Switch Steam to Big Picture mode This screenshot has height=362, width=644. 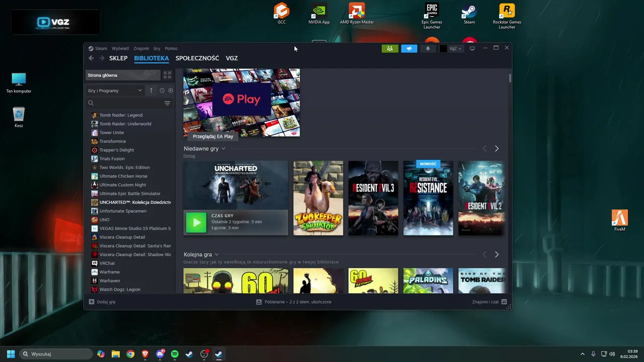point(472,49)
